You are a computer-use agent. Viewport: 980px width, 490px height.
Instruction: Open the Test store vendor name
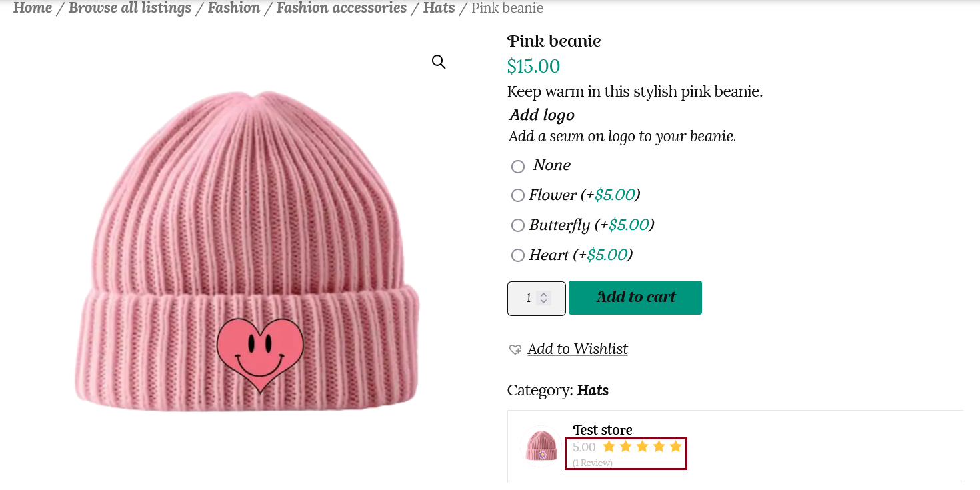pos(603,430)
